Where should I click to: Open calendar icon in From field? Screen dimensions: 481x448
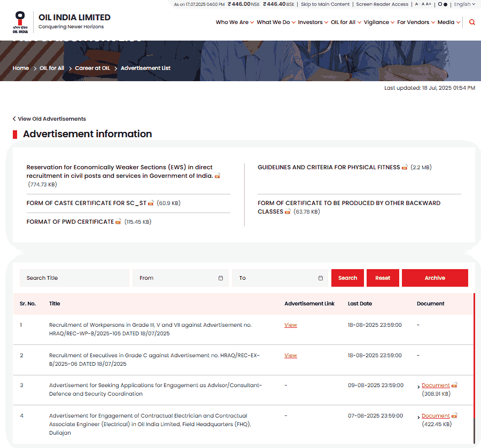221,278
